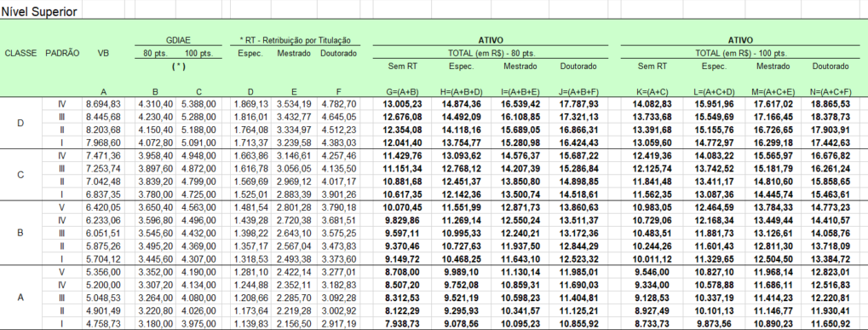
Task: Click cell 11.650,92
Action: pyautogui.click(x=830, y=325)
